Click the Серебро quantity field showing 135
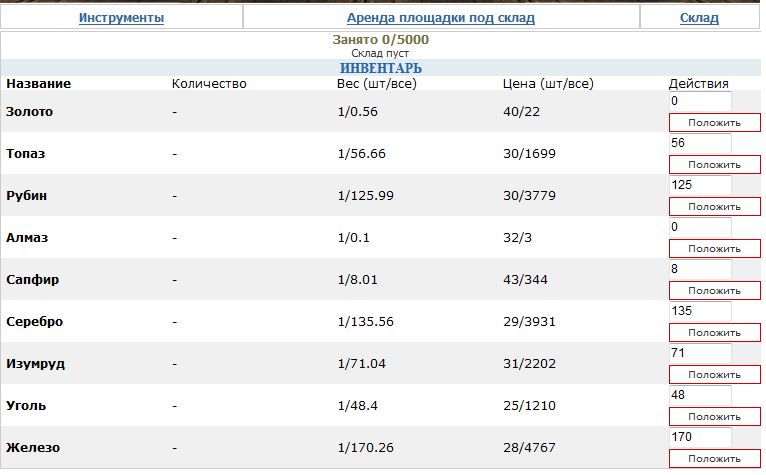Image resolution: width=766 pixels, height=475 pixels. [700, 312]
